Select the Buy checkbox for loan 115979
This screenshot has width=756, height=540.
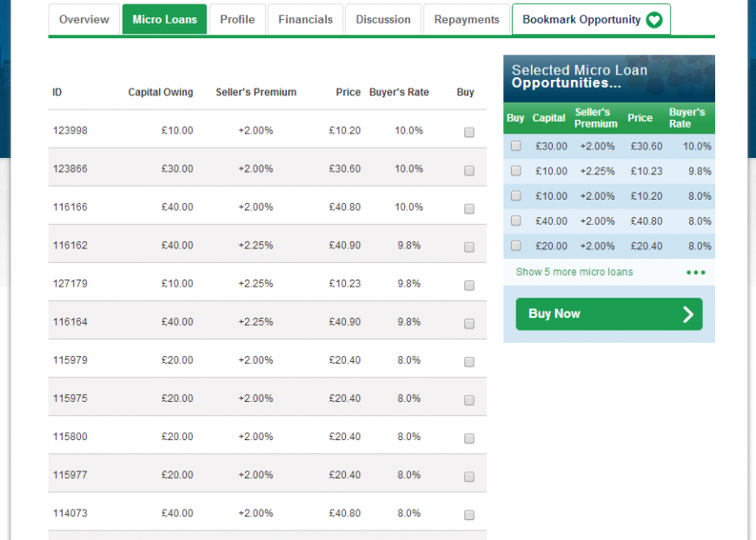468,362
